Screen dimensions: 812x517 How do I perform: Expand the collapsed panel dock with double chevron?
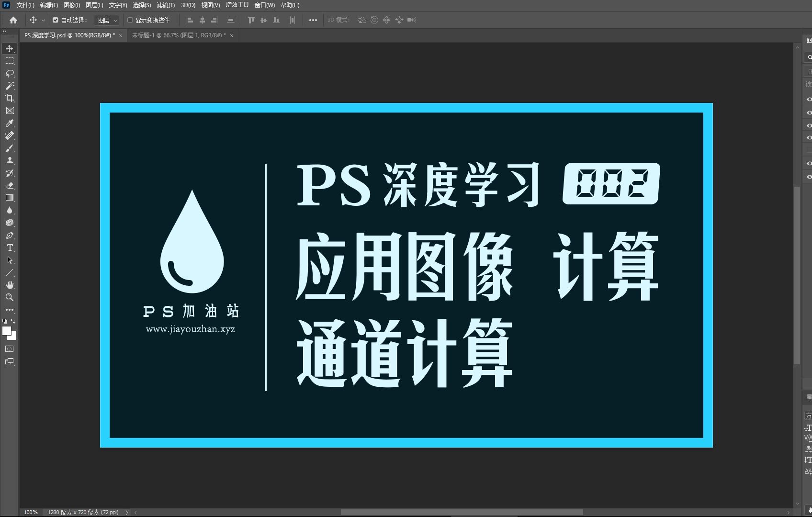pos(4,31)
